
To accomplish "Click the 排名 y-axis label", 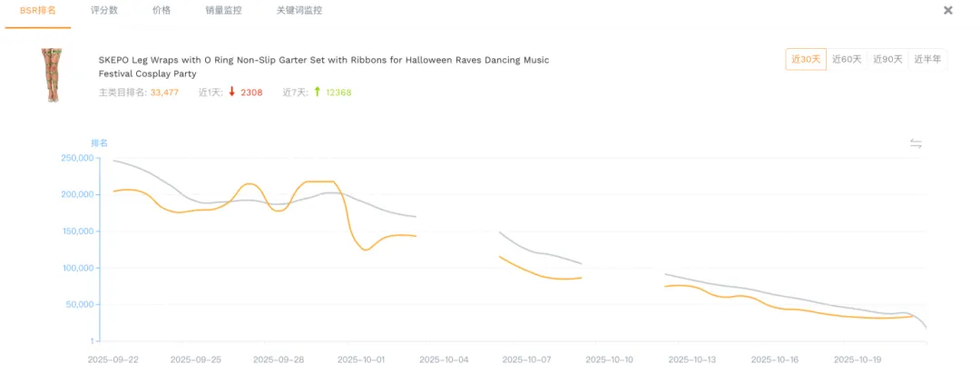I will [x=99, y=143].
